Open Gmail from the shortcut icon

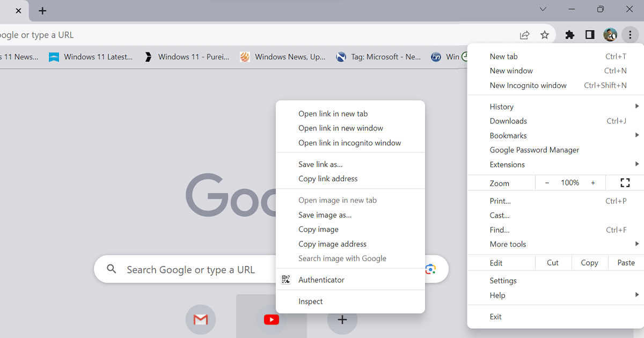click(x=200, y=319)
